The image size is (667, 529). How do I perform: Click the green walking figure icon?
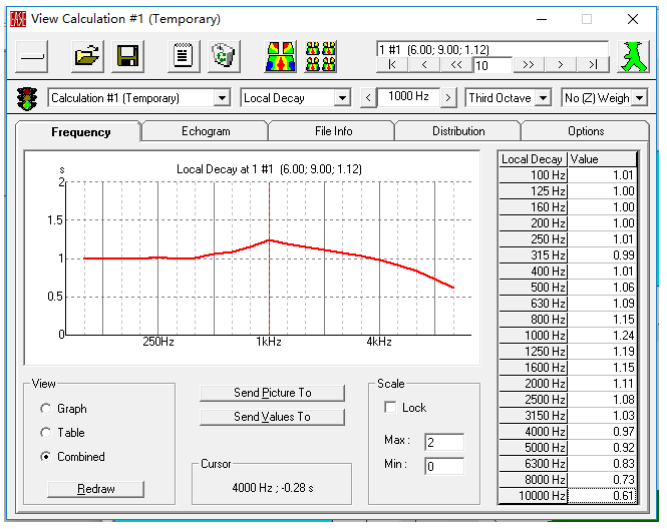(x=630, y=57)
